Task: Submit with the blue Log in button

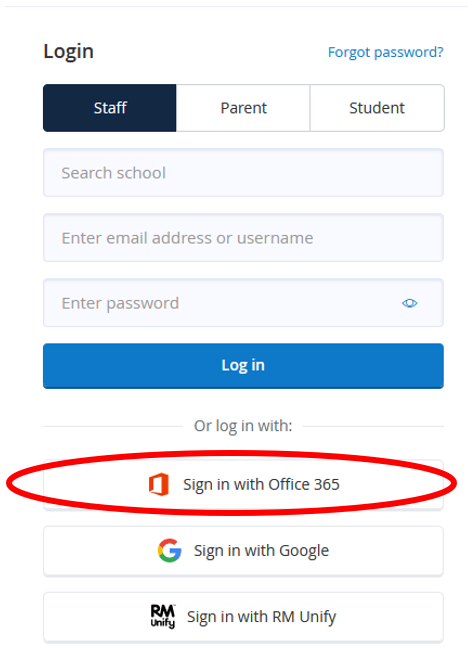Action: (x=243, y=366)
